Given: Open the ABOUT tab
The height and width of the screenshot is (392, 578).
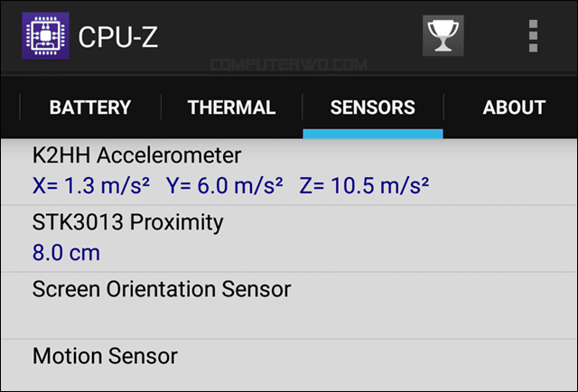Looking at the screenshot, I should tap(514, 107).
